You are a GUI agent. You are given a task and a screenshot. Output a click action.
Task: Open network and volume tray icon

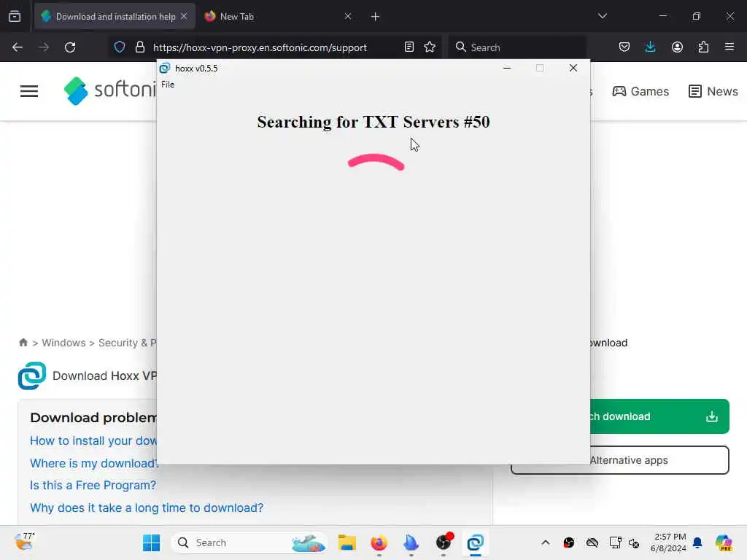[x=634, y=542]
